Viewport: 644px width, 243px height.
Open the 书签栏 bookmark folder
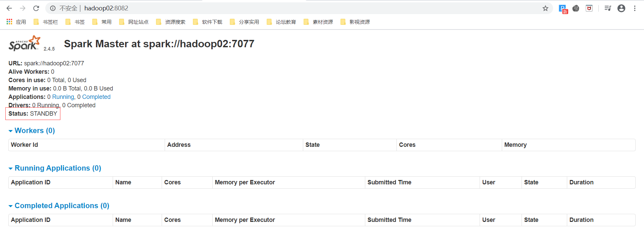pyautogui.click(x=46, y=22)
